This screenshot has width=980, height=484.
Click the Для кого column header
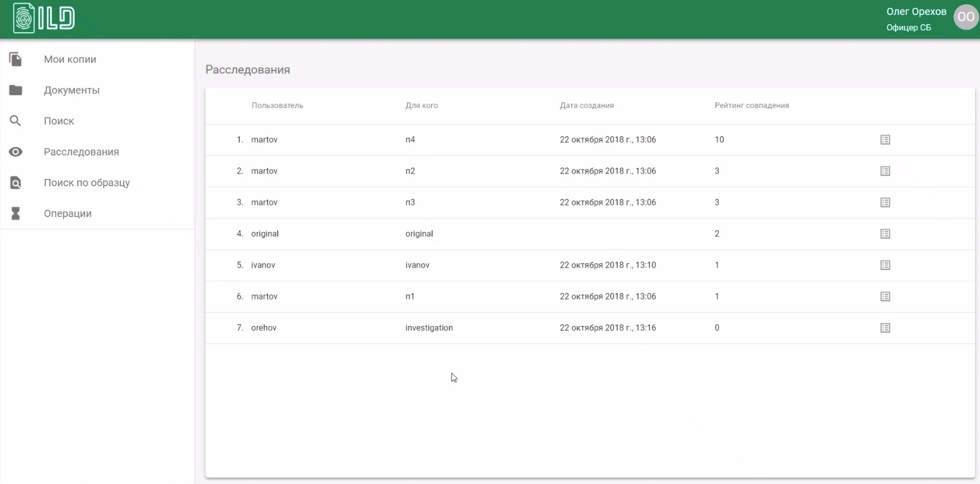[x=422, y=105]
